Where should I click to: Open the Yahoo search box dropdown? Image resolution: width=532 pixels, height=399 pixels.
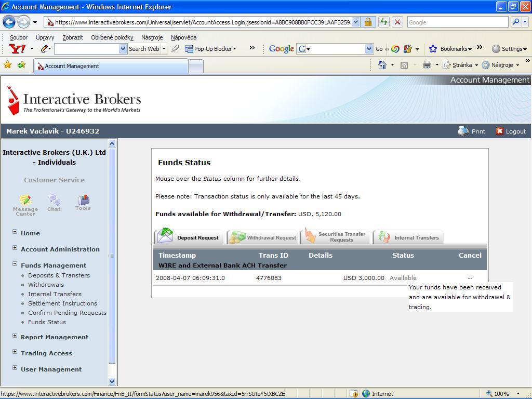click(x=123, y=49)
